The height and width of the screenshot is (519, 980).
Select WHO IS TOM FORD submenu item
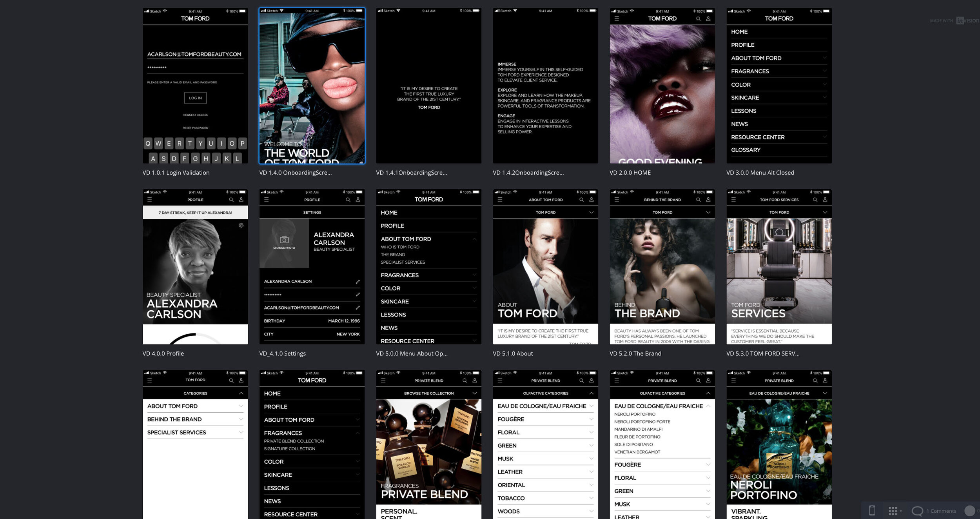coord(400,247)
